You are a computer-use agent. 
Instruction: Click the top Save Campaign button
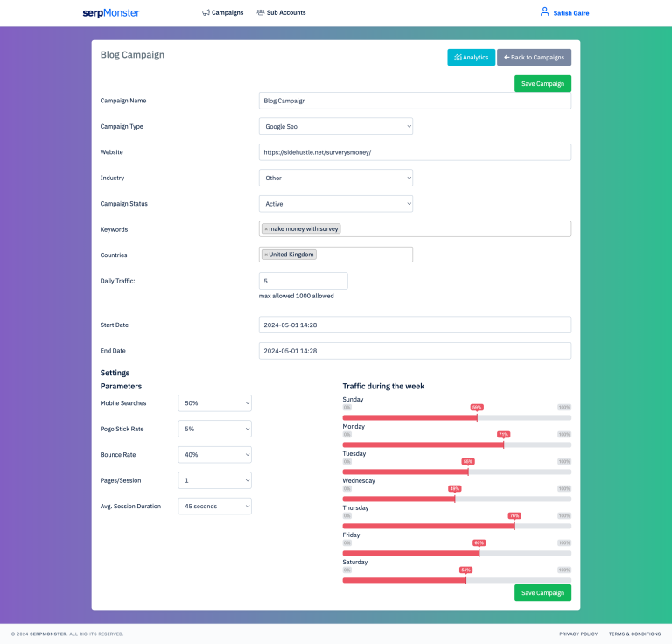542,83
